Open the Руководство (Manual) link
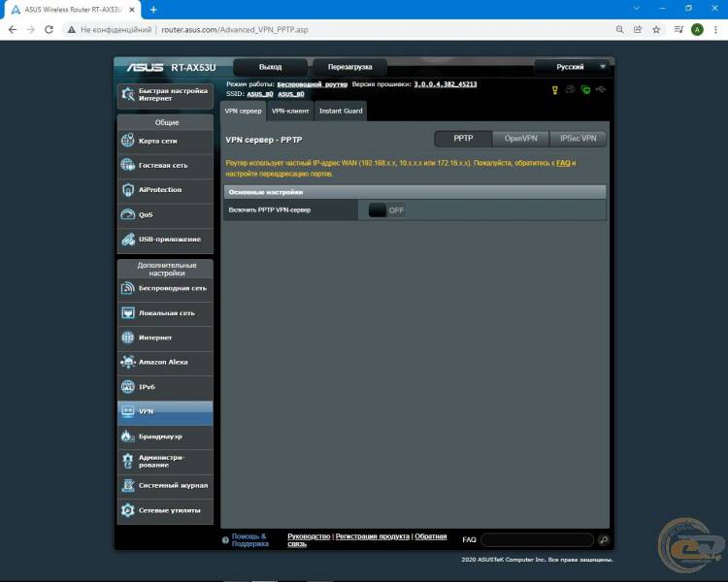 coord(309,536)
